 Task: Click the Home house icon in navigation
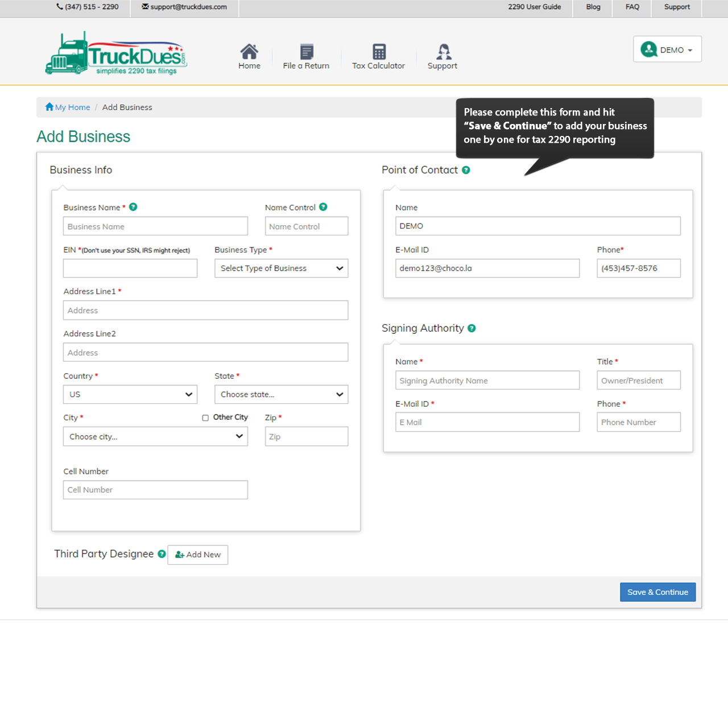[x=249, y=51]
